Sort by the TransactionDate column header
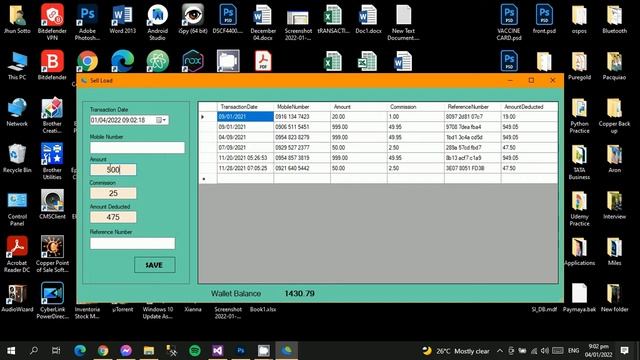Viewport: 640px width, 360px height. point(245,107)
